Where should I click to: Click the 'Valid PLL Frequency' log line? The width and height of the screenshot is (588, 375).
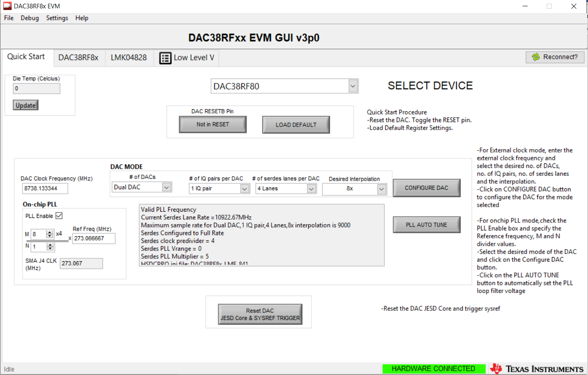coord(169,210)
